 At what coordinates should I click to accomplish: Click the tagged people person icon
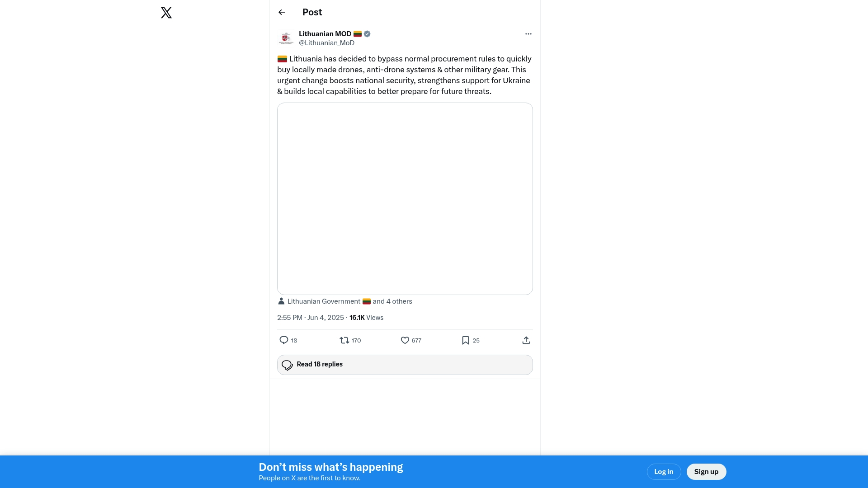281,301
